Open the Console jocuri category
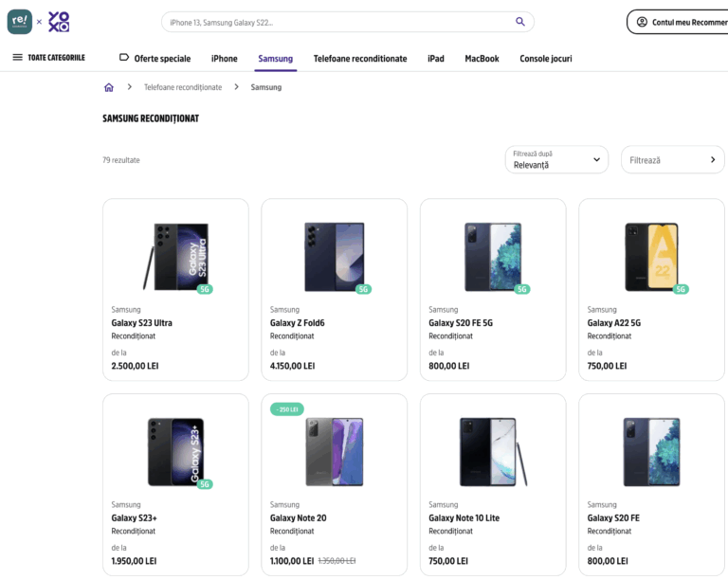Screen dimensions: 728x580 coord(545,59)
